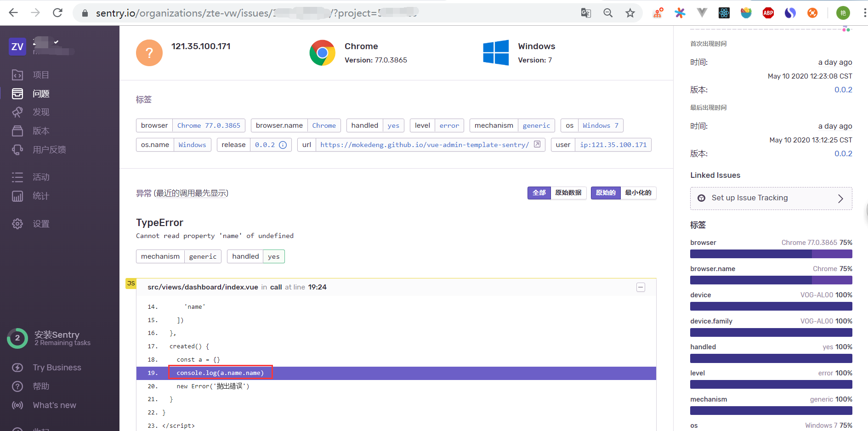Click the timestamp May 10 2020 12:23:08 CST
This screenshot has width=868, height=431.
(x=810, y=76)
